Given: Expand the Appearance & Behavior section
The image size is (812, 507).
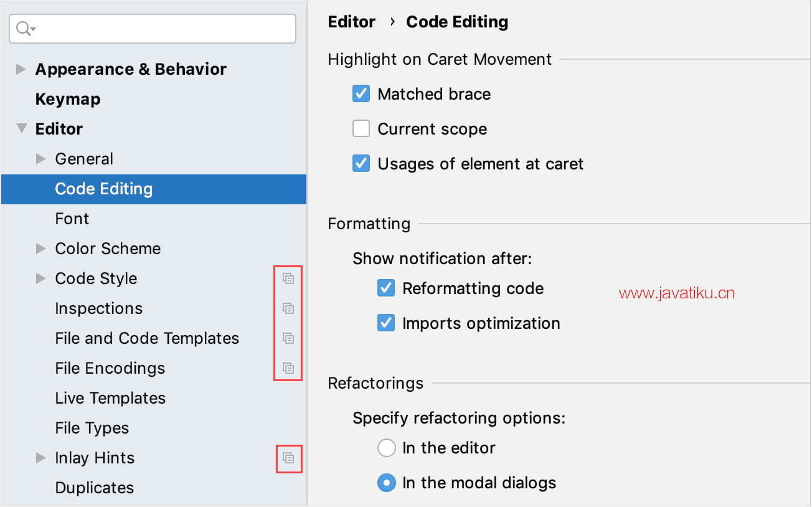Looking at the screenshot, I should (21, 69).
